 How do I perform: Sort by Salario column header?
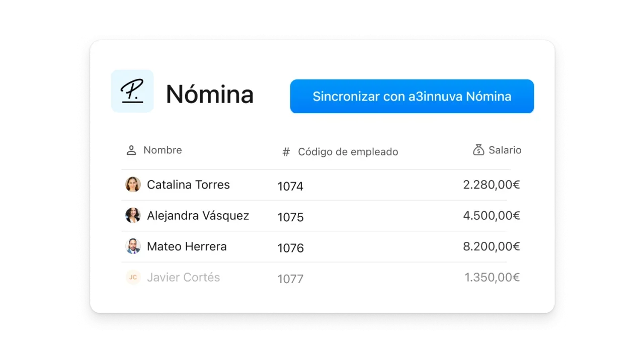505,150
